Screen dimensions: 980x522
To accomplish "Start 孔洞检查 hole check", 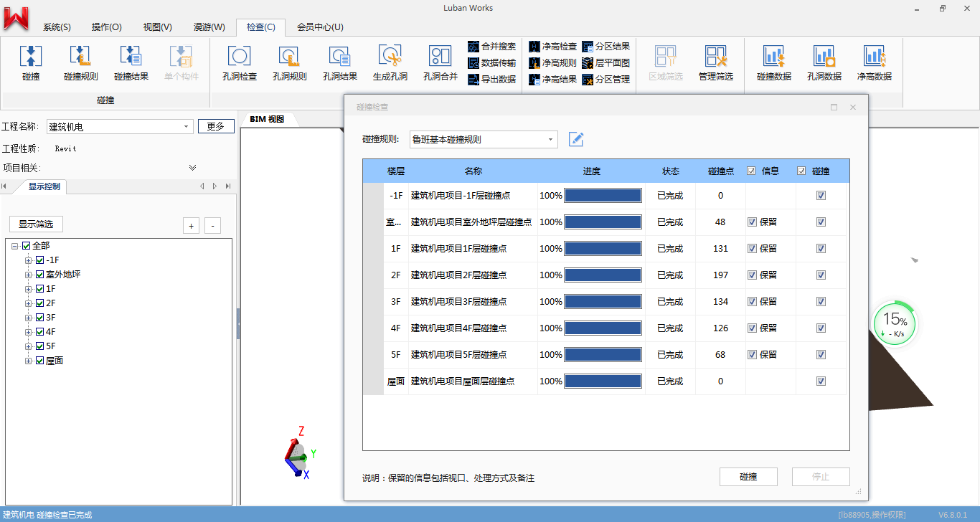I will [x=240, y=63].
